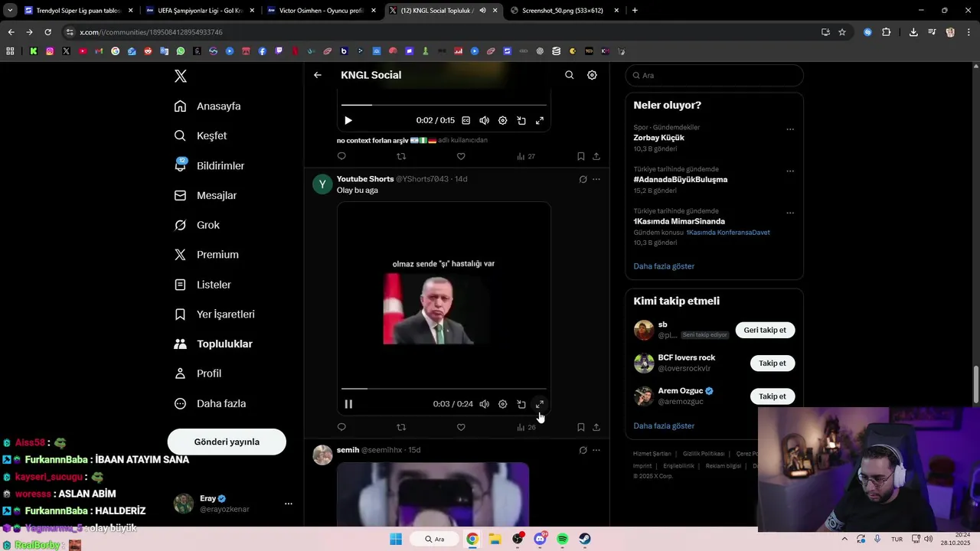The height and width of the screenshot is (551, 980).
Task: Open Mesajlar messages
Action: pyautogui.click(x=205, y=195)
